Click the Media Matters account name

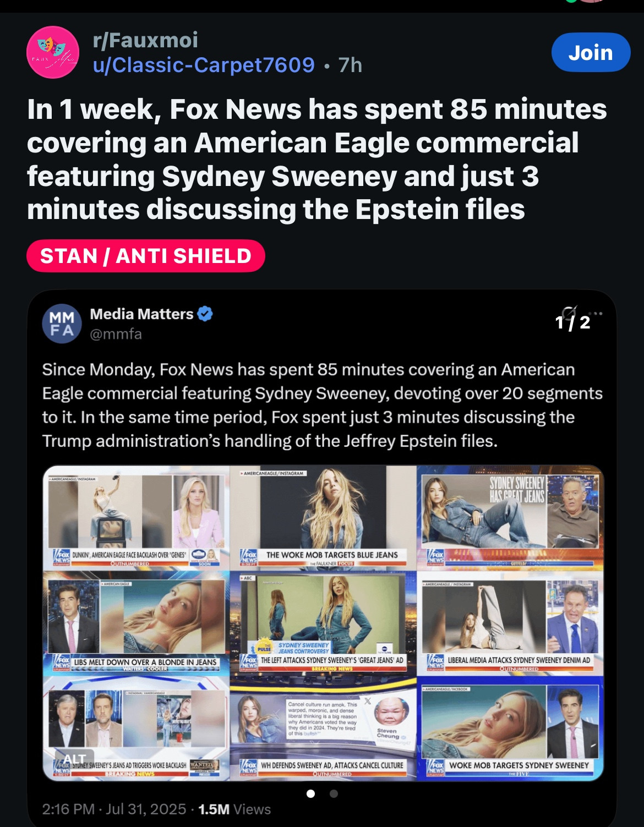[x=141, y=314]
